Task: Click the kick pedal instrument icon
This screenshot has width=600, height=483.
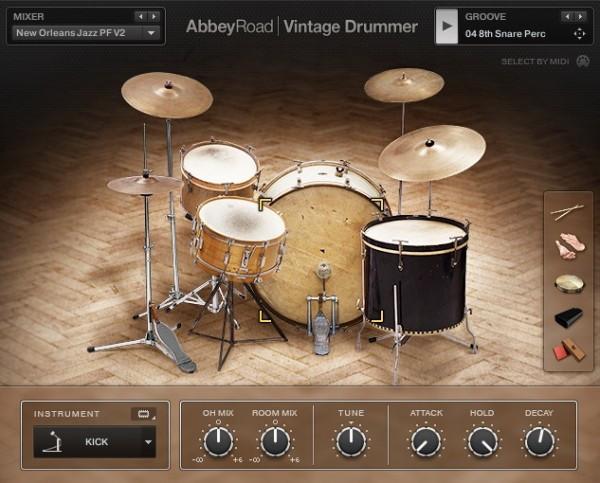Action: [52, 442]
